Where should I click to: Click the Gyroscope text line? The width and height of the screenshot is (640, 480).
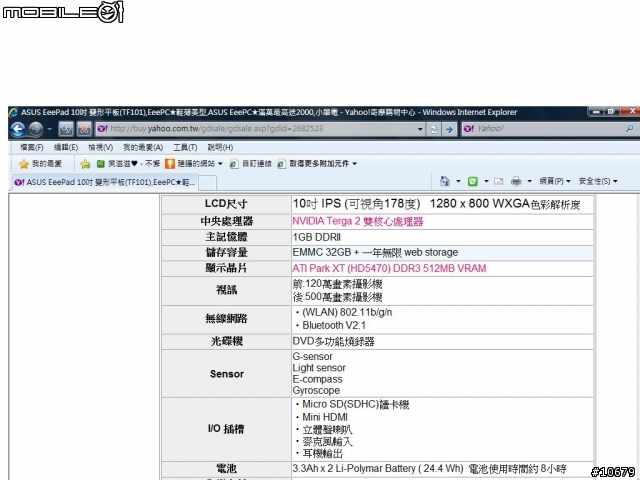tap(316, 390)
